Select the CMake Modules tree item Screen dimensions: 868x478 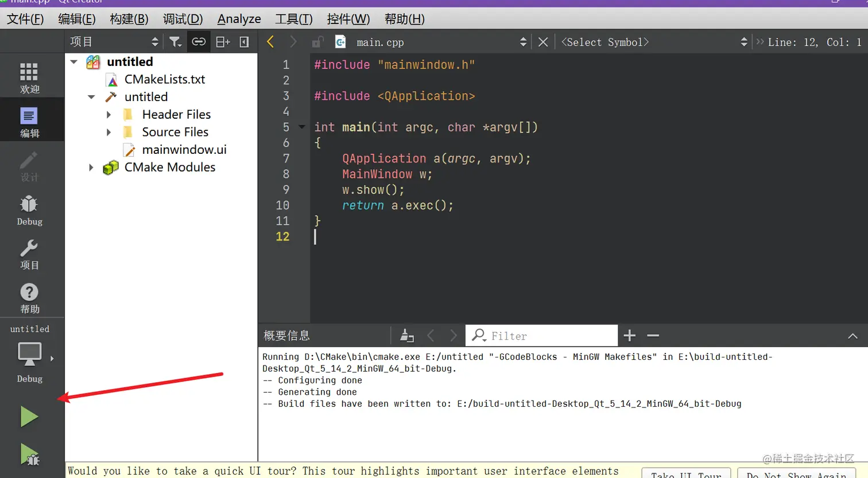tap(170, 168)
